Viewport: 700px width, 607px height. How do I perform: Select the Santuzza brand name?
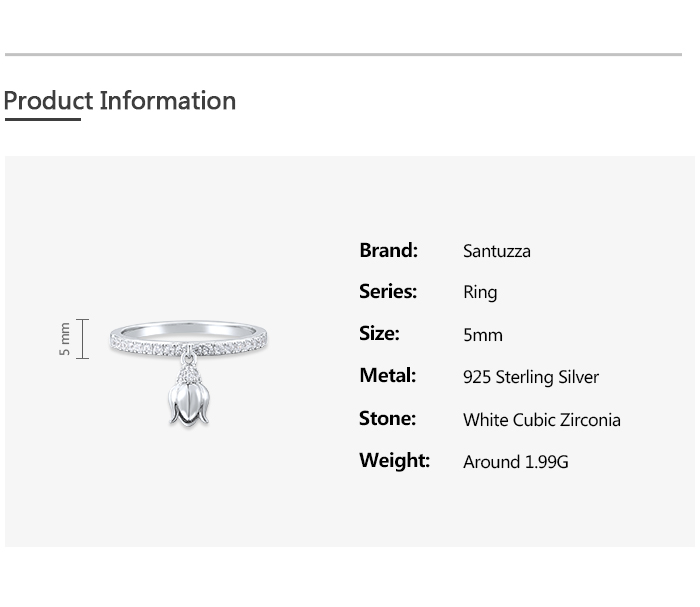[x=497, y=251]
